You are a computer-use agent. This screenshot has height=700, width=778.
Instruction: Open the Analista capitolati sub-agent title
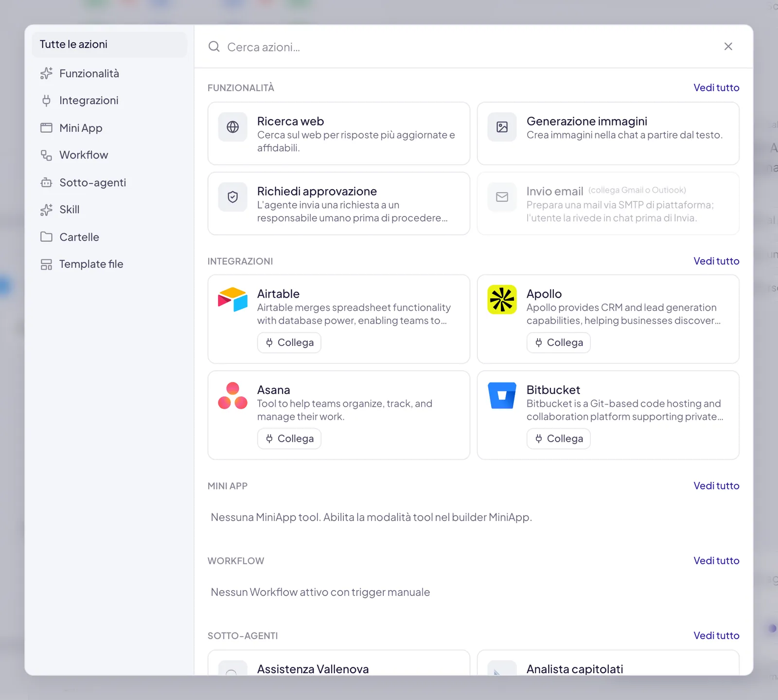click(x=575, y=669)
